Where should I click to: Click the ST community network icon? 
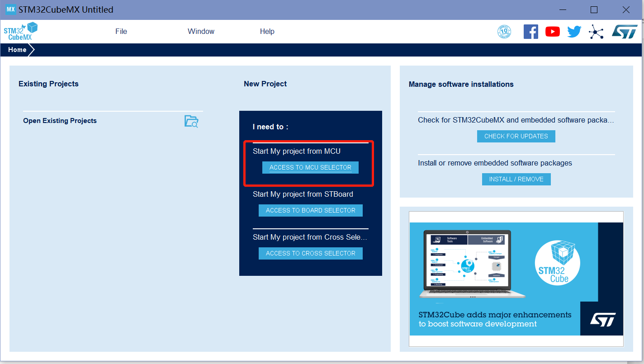pyautogui.click(x=596, y=32)
